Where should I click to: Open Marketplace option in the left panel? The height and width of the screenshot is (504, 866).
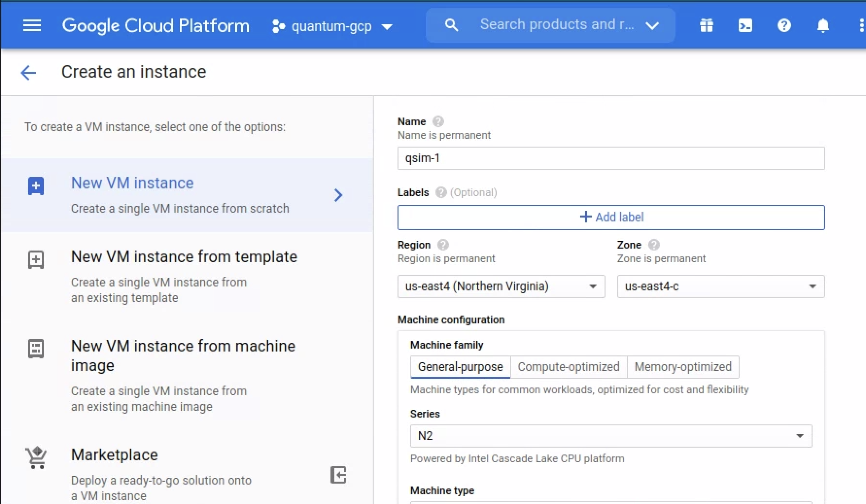[x=114, y=455]
